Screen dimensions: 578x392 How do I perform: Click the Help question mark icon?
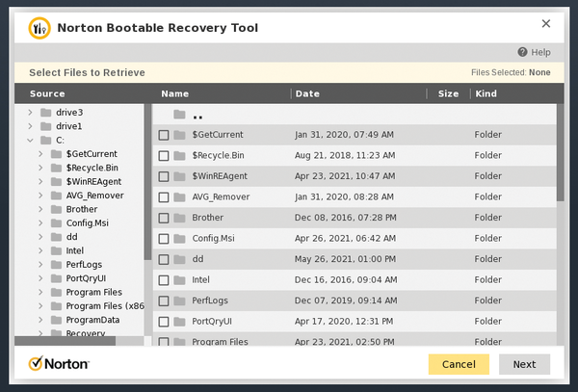tap(522, 52)
